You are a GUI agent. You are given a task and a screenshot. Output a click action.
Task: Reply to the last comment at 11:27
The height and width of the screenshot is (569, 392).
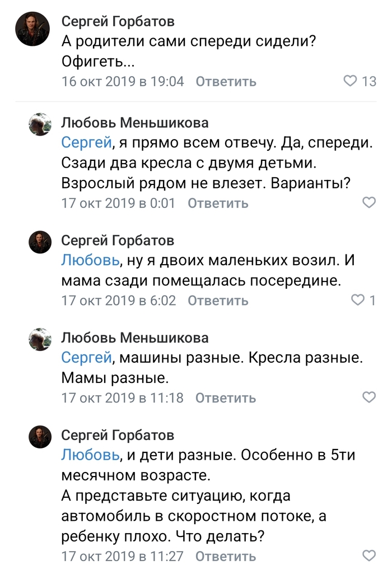point(226,556)
